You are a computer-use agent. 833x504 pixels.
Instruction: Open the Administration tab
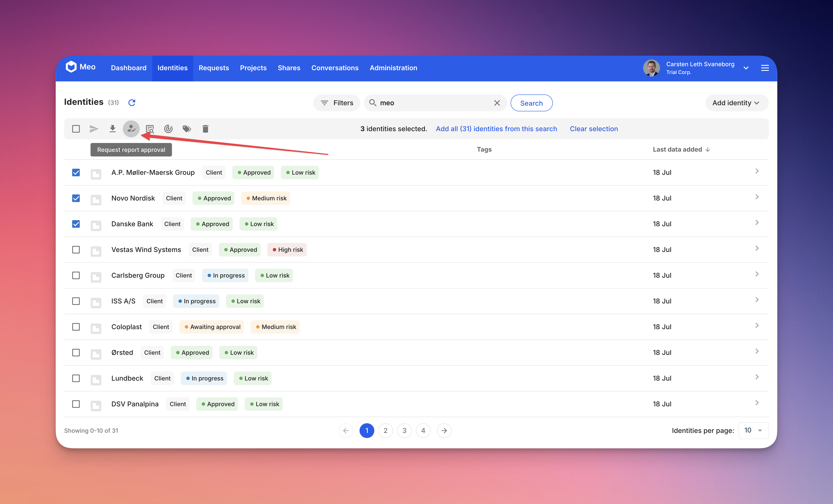393,68
